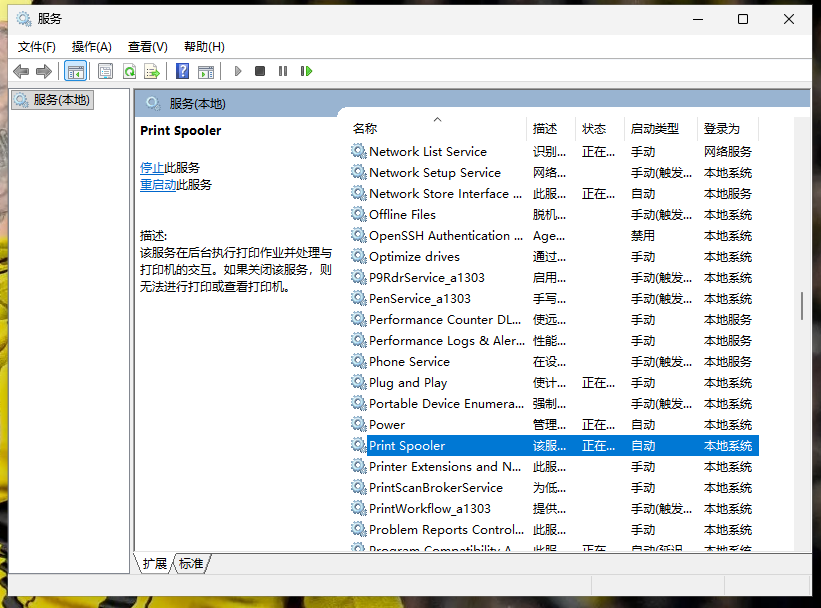
Task: Click the Pause service icon
Action: click(283, 71)
